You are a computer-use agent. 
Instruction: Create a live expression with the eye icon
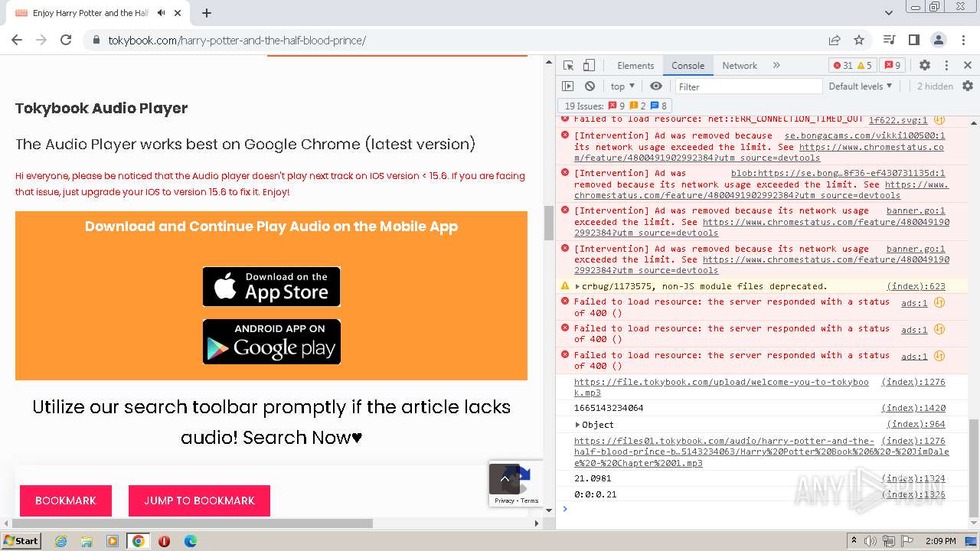pos(656,86)
